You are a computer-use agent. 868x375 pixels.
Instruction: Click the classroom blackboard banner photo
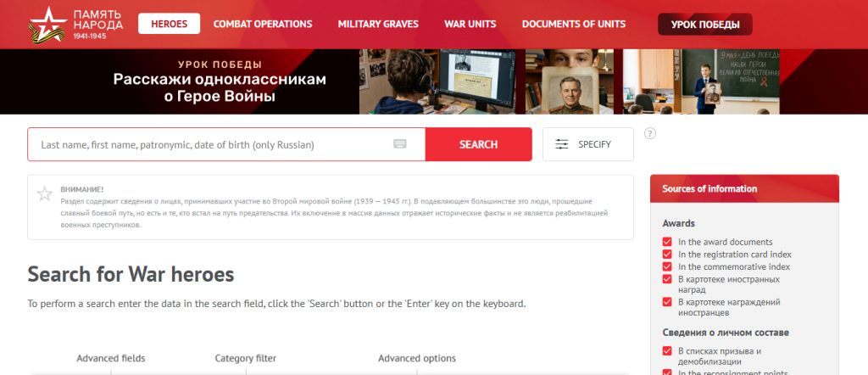pyautogui.click(x=701, y=81)
